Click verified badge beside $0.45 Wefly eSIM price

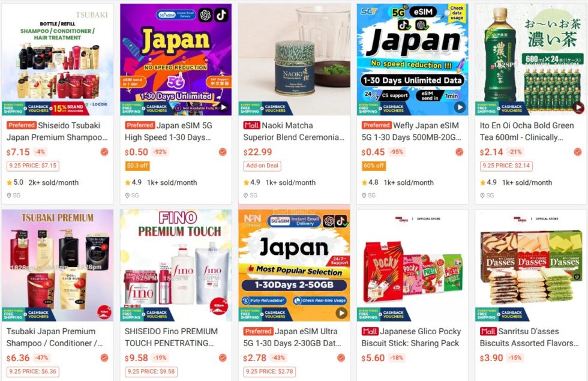click(460, 152)
